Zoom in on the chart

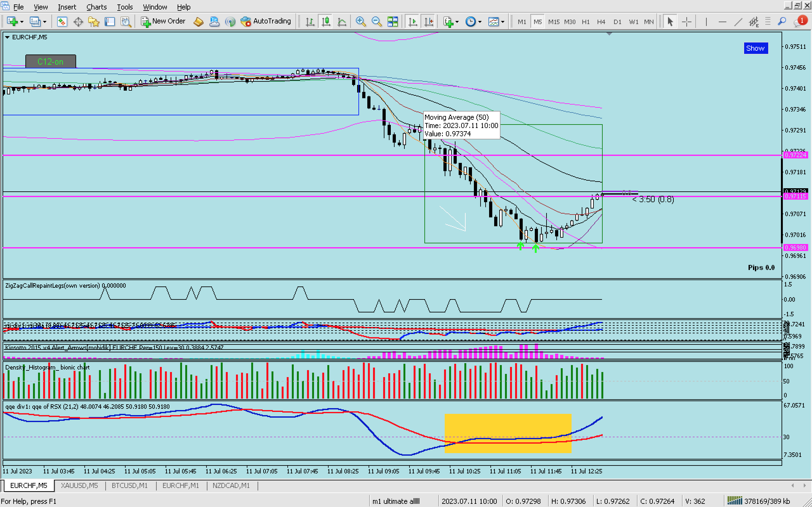pyautogui.click(x=360, y=22)
